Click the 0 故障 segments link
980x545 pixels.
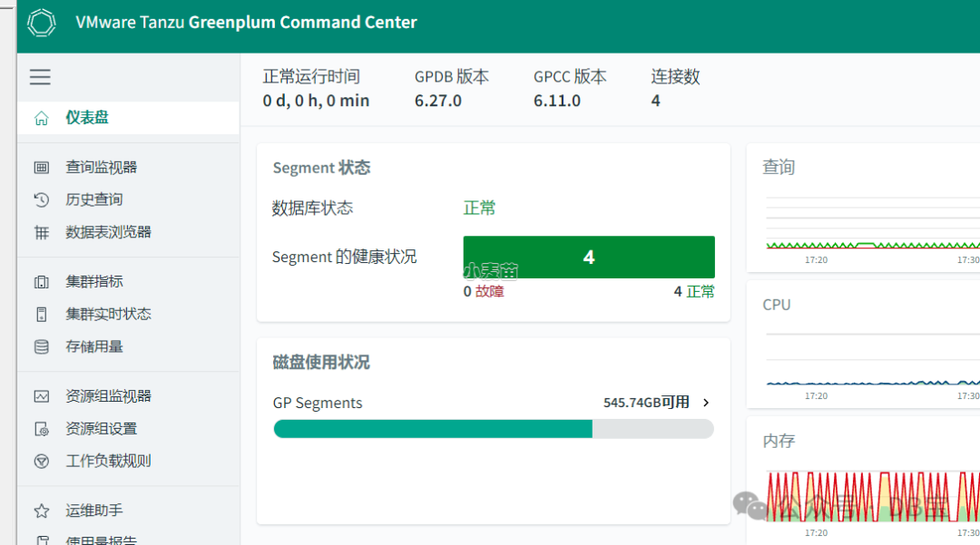(484, 292)
